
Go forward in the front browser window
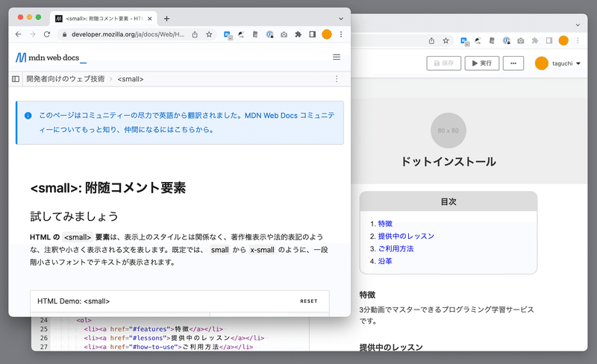(x=33, y=34)
